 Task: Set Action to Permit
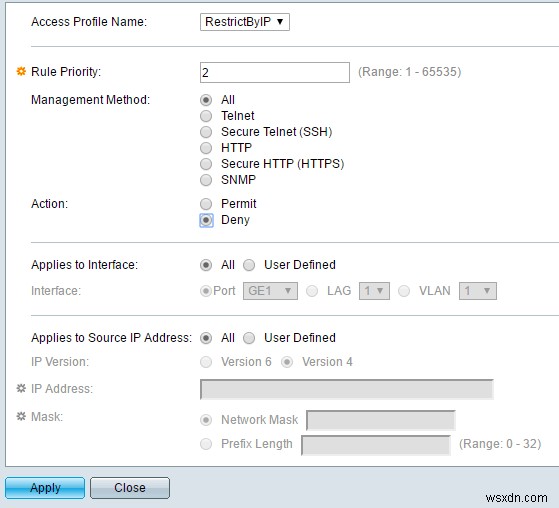click(206, 204)
